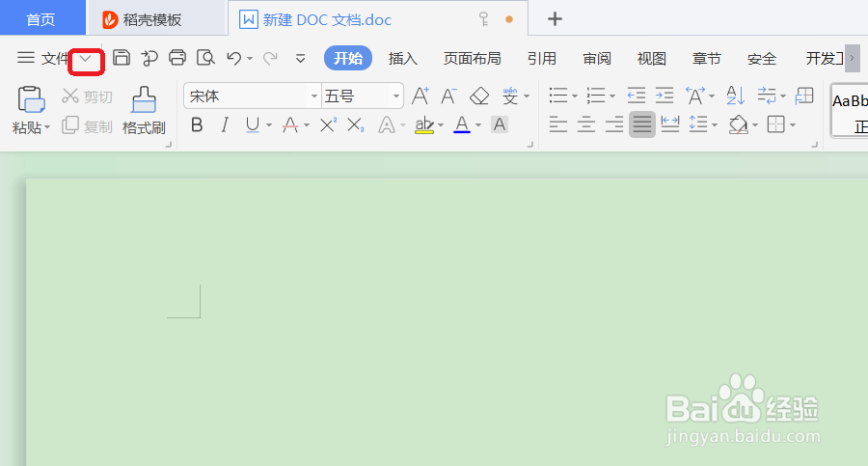Toggle Underline formatting

click(253, 125)
